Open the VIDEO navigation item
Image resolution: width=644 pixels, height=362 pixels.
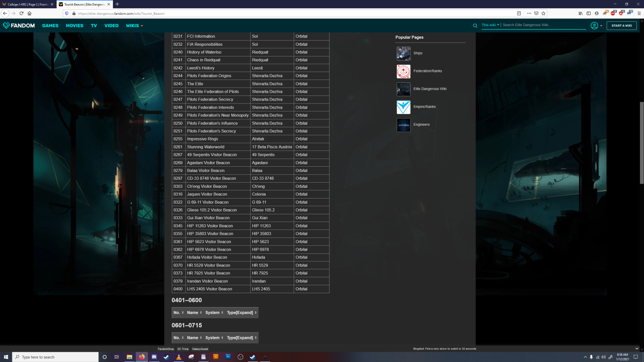click(x=111, y=25)
